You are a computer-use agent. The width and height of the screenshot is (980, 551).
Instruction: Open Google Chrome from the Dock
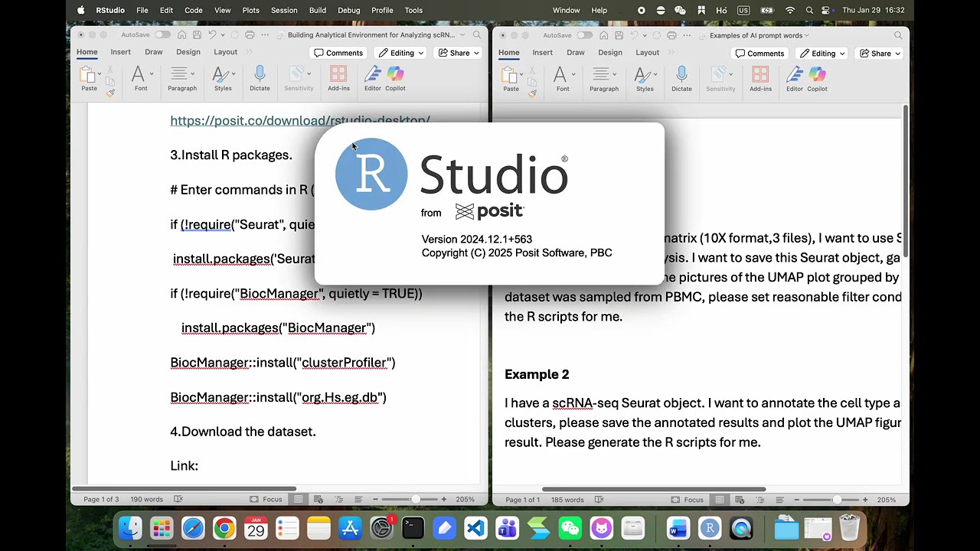click(x=224, y=528)
